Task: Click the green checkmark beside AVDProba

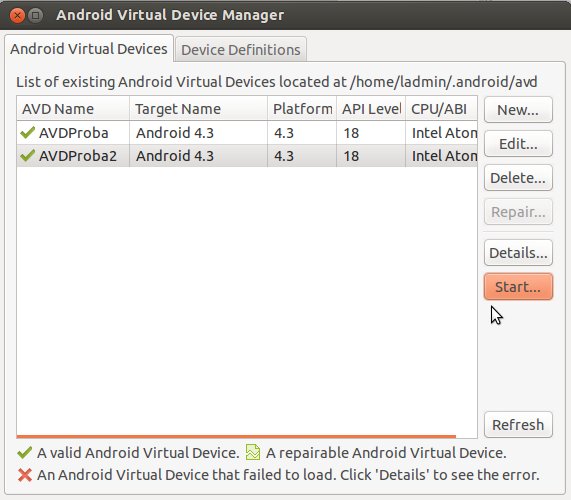Action: click(28, 133)
